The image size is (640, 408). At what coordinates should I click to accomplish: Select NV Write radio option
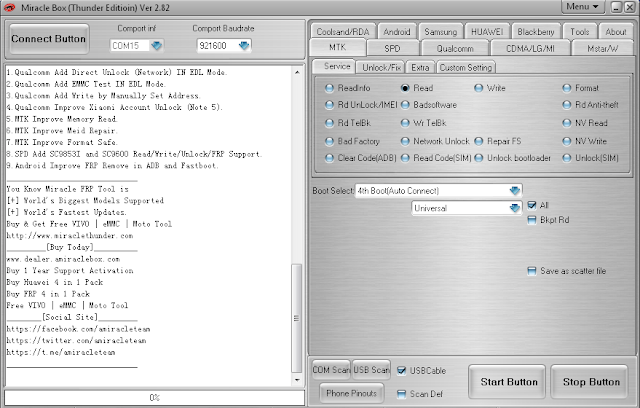click(x=584, y=141)
